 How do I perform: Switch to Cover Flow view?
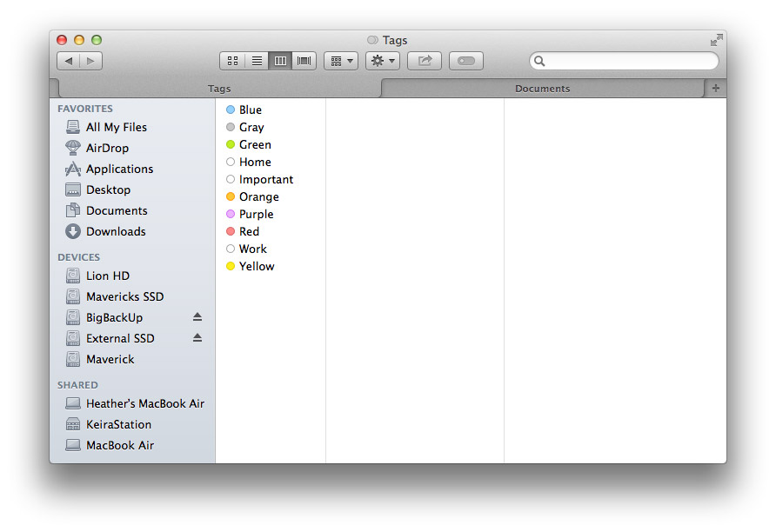(x=304, y=61)
